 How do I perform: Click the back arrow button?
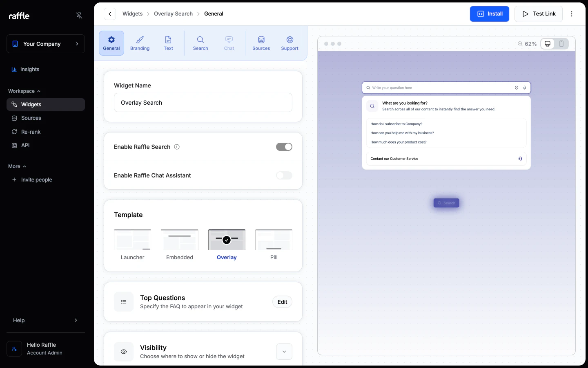(x=110, y=14)
